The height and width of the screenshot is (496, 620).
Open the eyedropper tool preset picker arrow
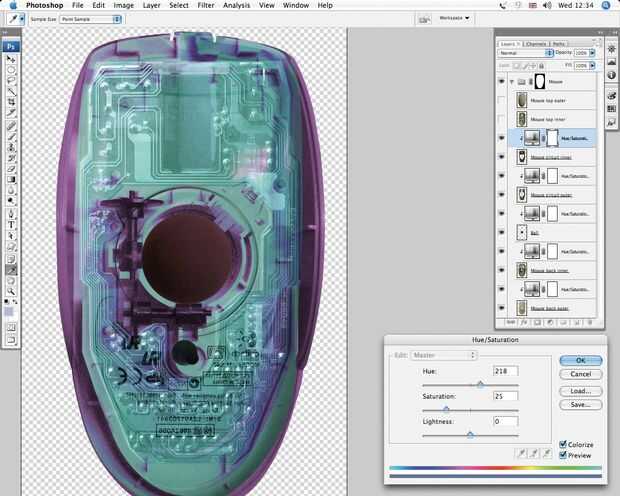[22, 19]
